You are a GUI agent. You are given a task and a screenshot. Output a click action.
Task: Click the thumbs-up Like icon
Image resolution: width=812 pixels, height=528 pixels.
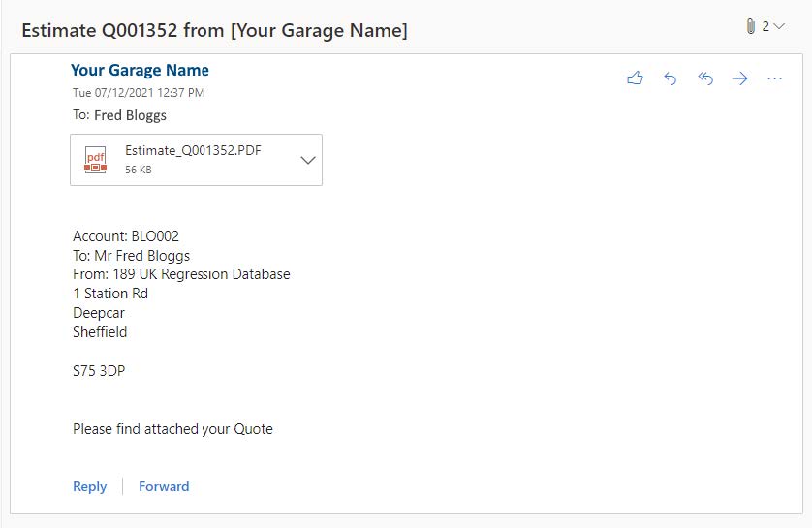click(635, 78)
